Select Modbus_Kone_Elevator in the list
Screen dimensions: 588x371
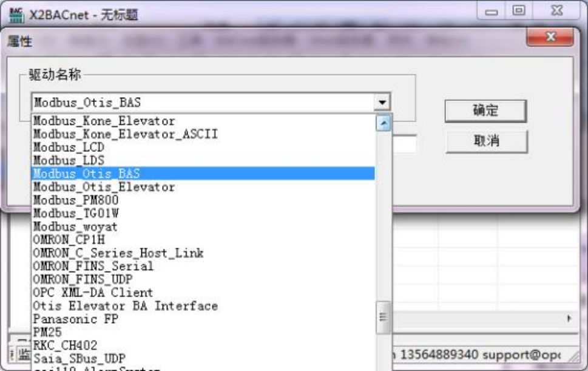tap(203, 121)
